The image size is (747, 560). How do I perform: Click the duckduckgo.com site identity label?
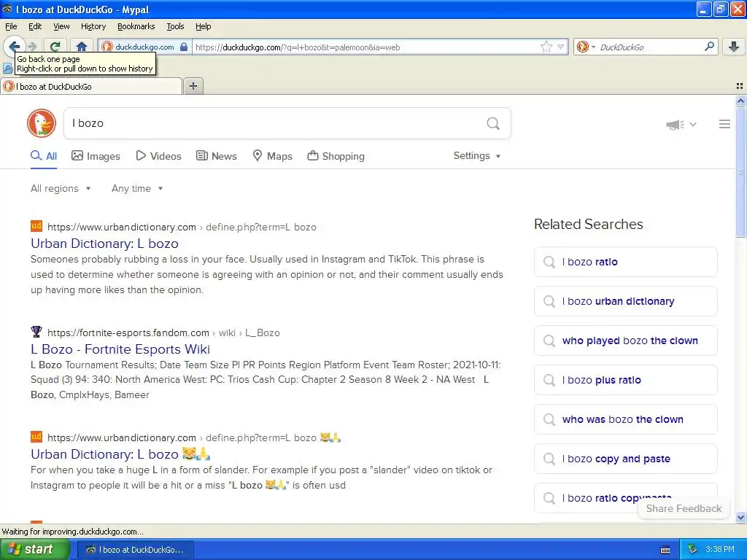[144, 47]
